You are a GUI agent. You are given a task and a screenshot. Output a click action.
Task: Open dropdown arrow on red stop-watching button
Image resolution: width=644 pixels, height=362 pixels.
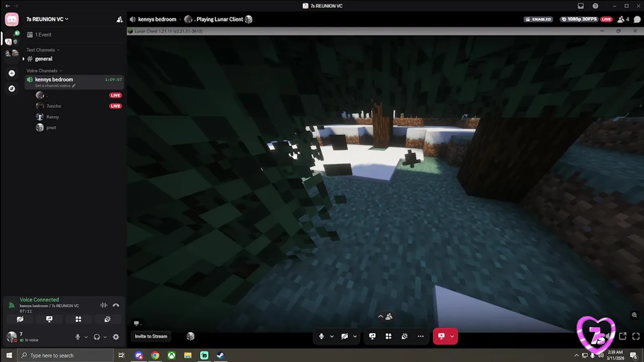[x=452, y=336]
